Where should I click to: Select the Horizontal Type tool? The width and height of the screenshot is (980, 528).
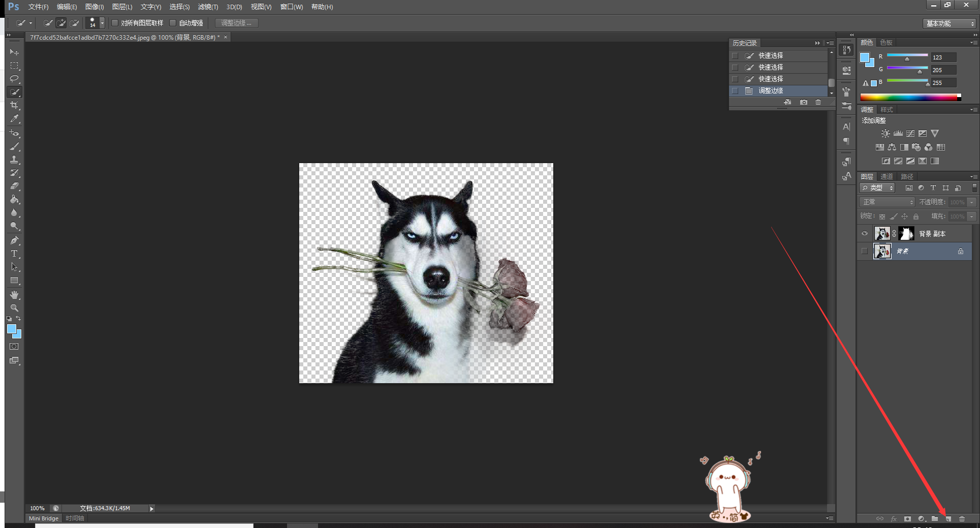(14, 254)
